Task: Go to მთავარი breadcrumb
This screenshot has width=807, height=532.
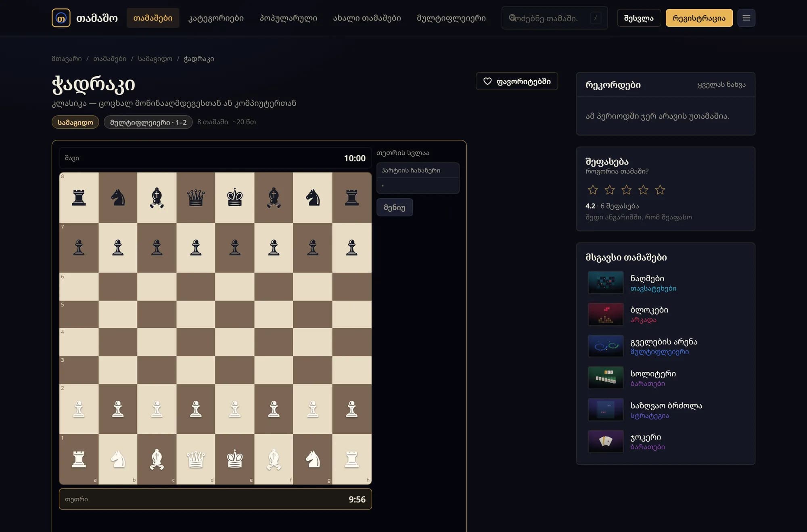Action: (x=67, y=59)
